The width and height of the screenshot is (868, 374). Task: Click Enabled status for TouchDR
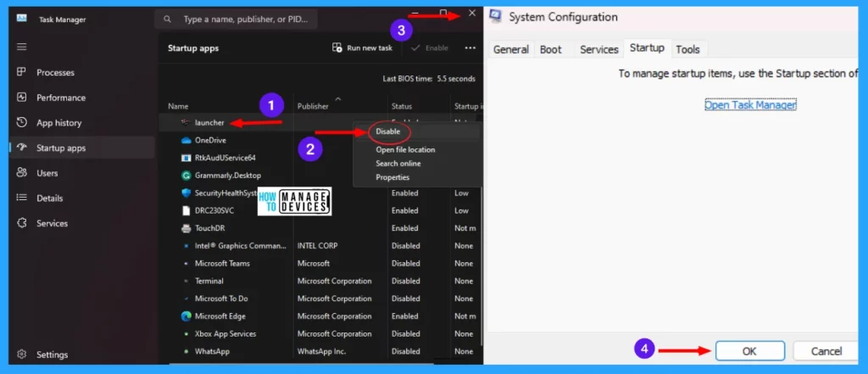(404, 228)
